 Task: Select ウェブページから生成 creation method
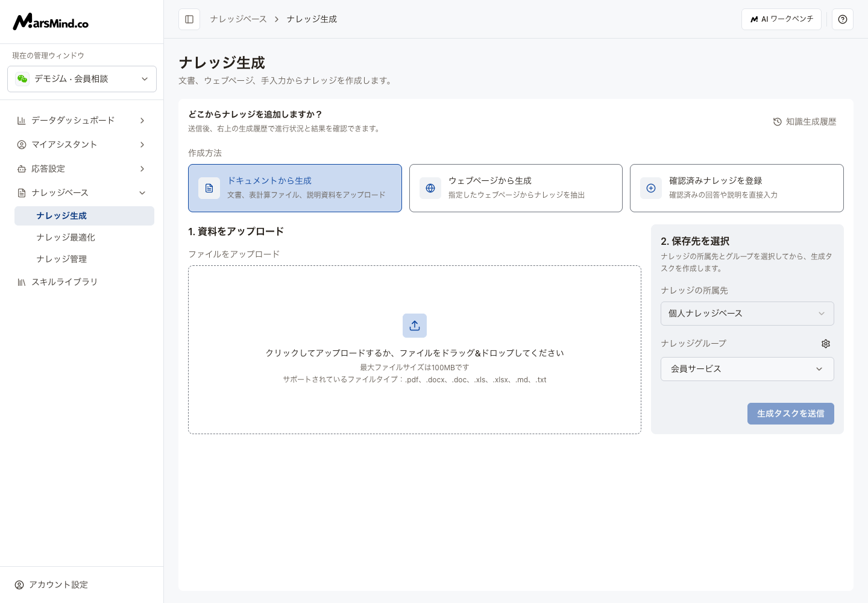[x=516, y=188]
